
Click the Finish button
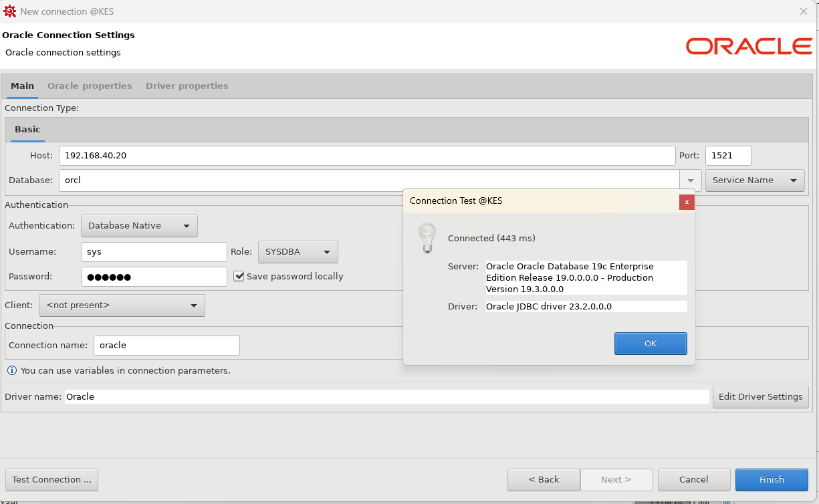tap(772, 480)
